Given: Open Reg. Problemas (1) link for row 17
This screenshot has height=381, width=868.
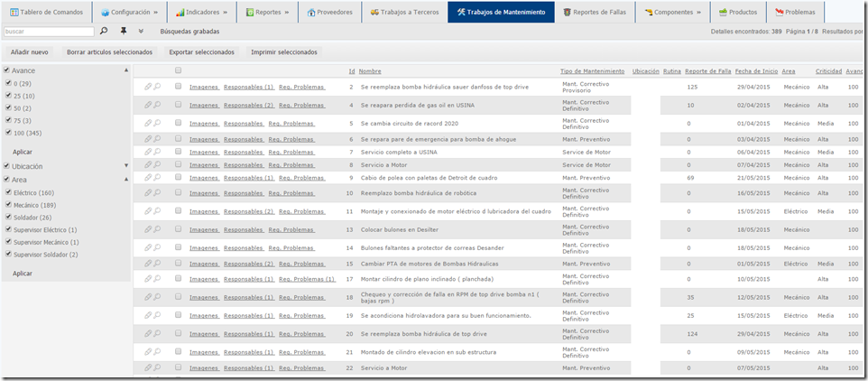Looking at the screenshot, I should tap(308, 279).
